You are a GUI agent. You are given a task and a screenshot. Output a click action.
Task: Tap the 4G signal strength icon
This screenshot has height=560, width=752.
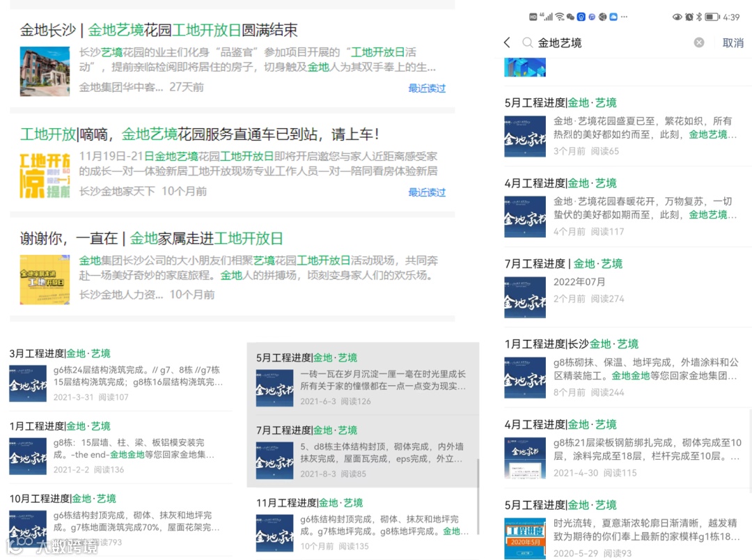point(546,17)
